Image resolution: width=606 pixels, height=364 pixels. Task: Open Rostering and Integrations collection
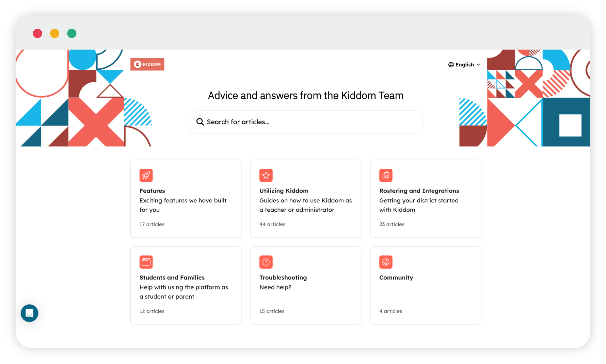(x=426, y=199)
